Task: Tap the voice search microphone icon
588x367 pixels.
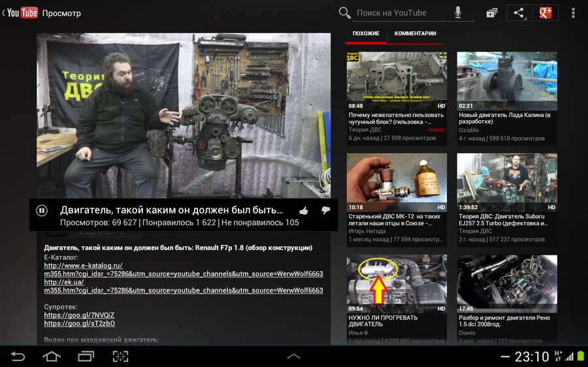Action: point(458,13)
